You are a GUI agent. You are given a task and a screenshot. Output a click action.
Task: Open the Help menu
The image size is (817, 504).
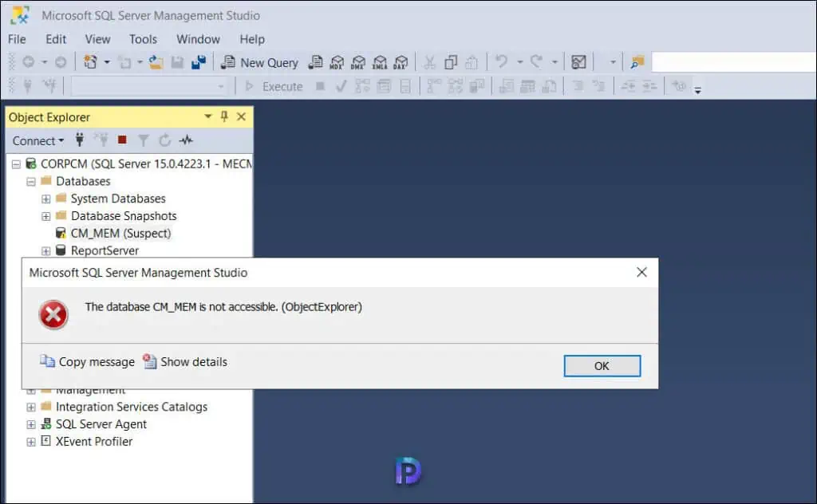tap(252, 39)
